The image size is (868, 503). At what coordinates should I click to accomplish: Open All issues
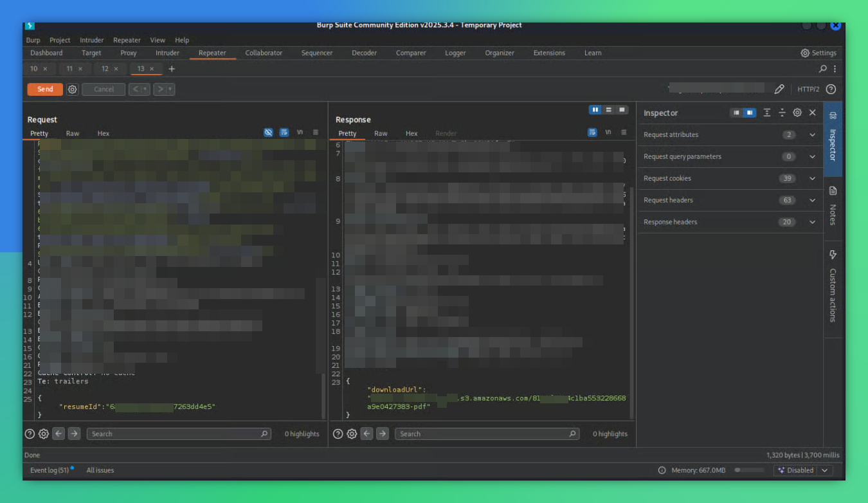100,470
